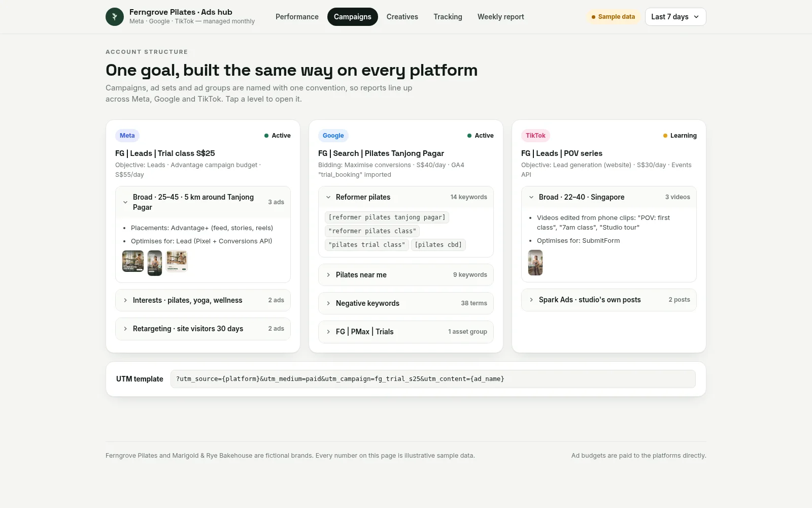Click the 1 asset group label
This screenshot has width=812, height=508.
pos(467,332)
